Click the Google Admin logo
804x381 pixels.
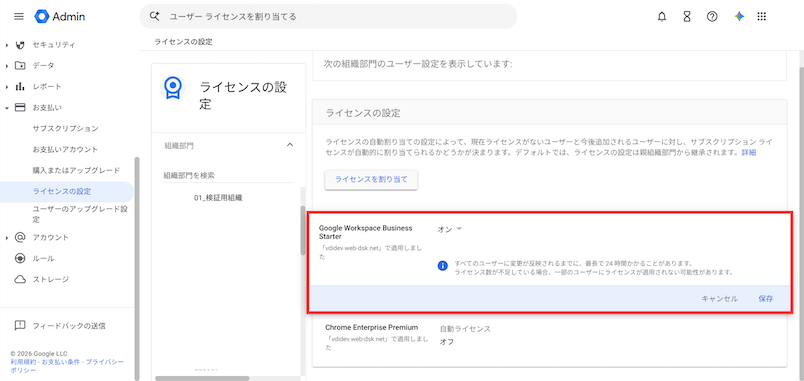pos(59,16)
